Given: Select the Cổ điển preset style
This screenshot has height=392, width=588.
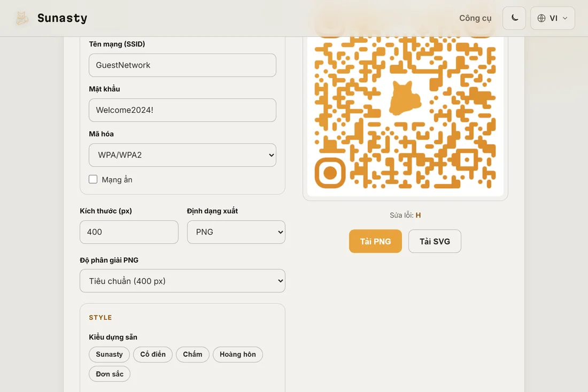Looking at the screenshot, I should pos(153,355).
